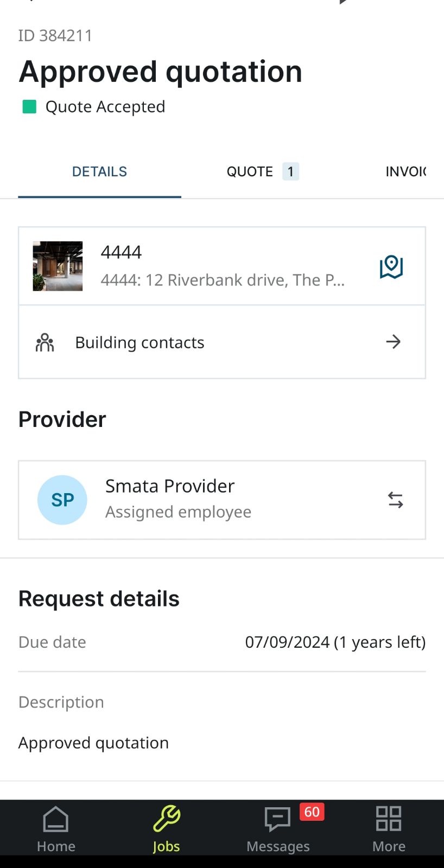Open the Messages chat icon

tap(277, 819)
